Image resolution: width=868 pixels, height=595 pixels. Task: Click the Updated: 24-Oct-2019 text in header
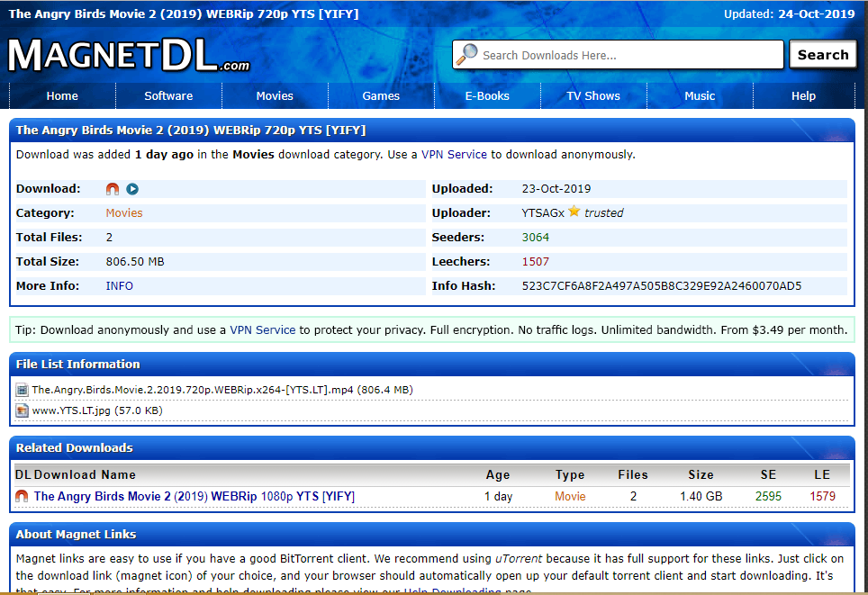click(x=790, y=14)
